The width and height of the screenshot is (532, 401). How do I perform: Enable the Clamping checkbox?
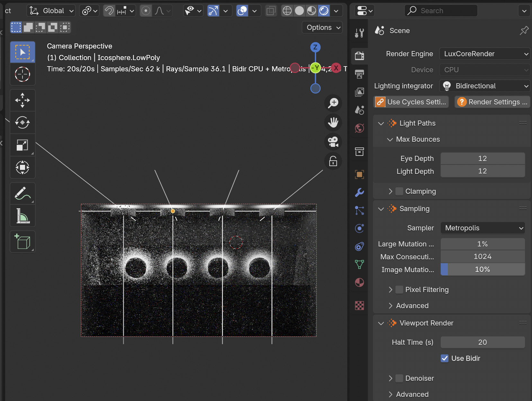399,191
